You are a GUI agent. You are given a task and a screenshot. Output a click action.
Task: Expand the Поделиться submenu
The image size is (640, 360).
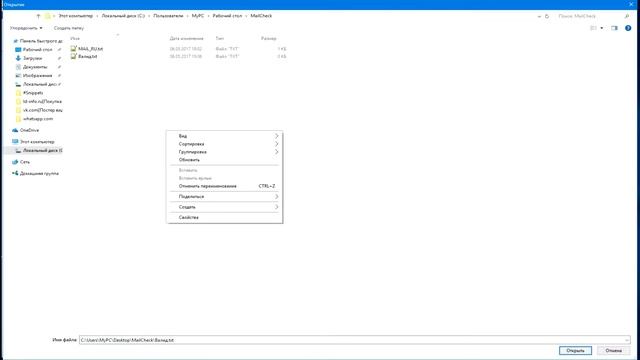pos(224,197)
